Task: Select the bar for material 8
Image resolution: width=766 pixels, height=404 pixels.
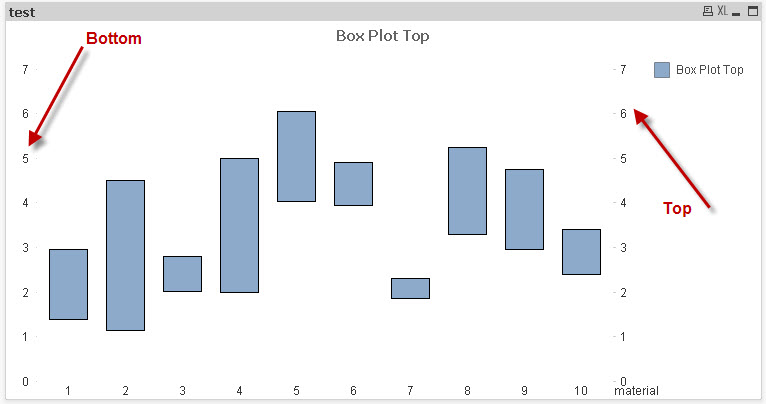Action: point(467,190)
